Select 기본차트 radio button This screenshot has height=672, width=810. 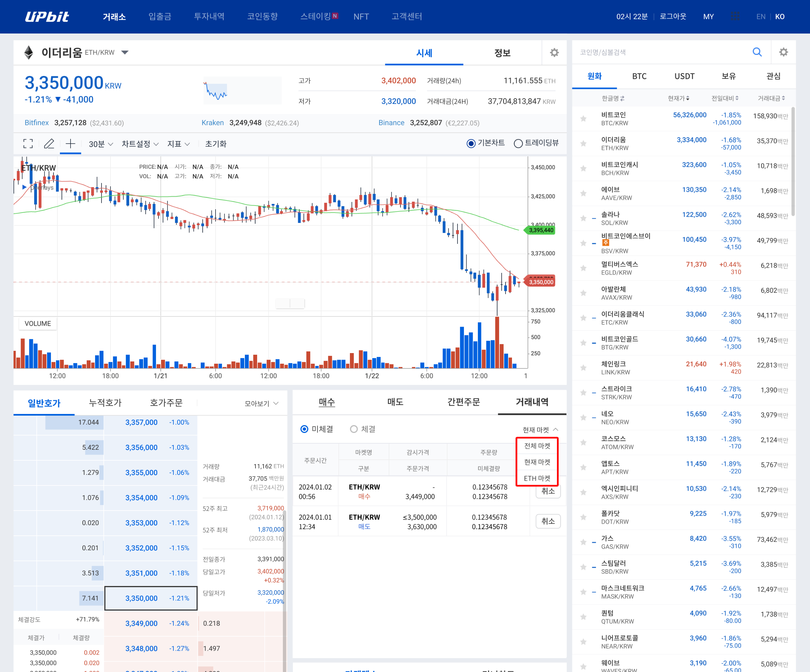(471, 143)
